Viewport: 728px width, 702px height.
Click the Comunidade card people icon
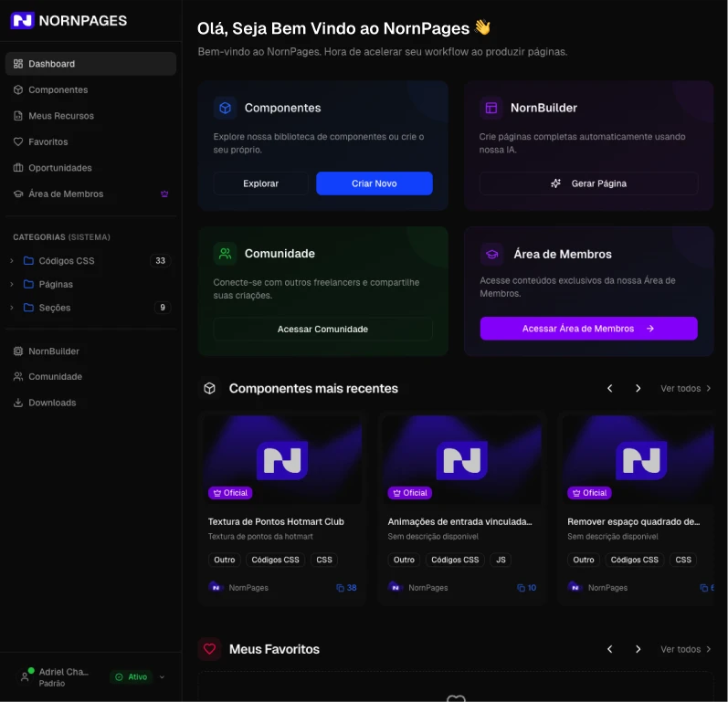click(226, 254)
